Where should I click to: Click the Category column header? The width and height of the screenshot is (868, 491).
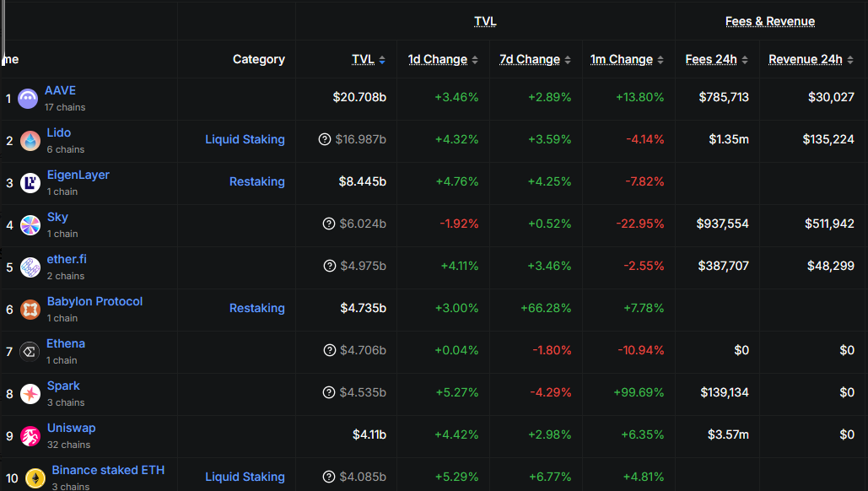tap(258, 59)
